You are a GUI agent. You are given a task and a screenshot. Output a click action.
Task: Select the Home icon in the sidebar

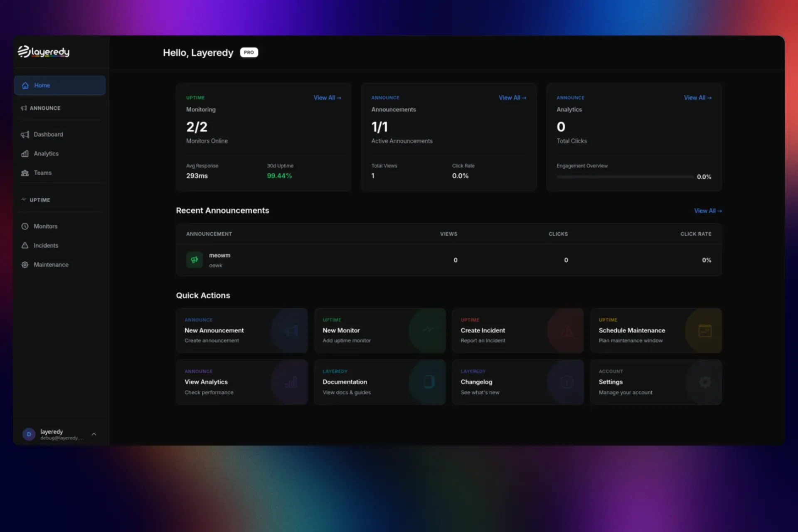(25, 85)
